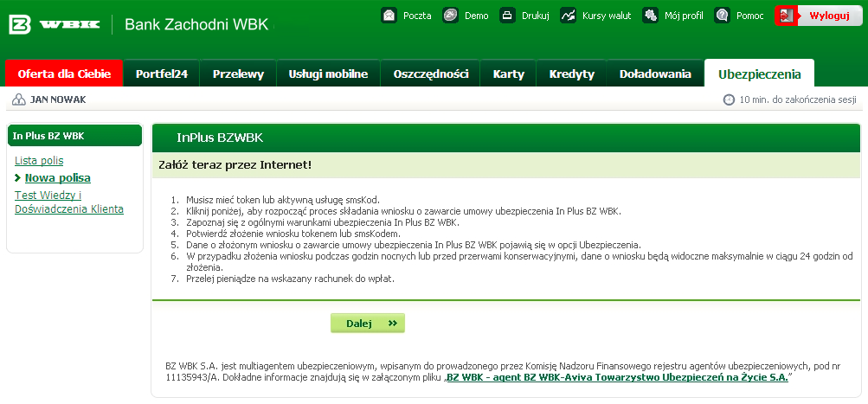Click the '10 min. do zakończenia sesji' text
This screenshot has height=404, width=868.
pyautogui.click(x=798, y=100)
